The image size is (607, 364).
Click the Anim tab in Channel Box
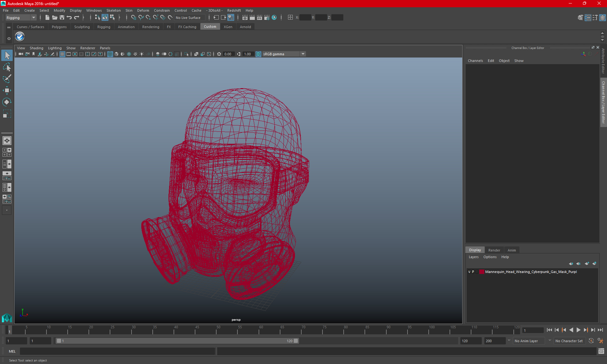tap(511, 250)
